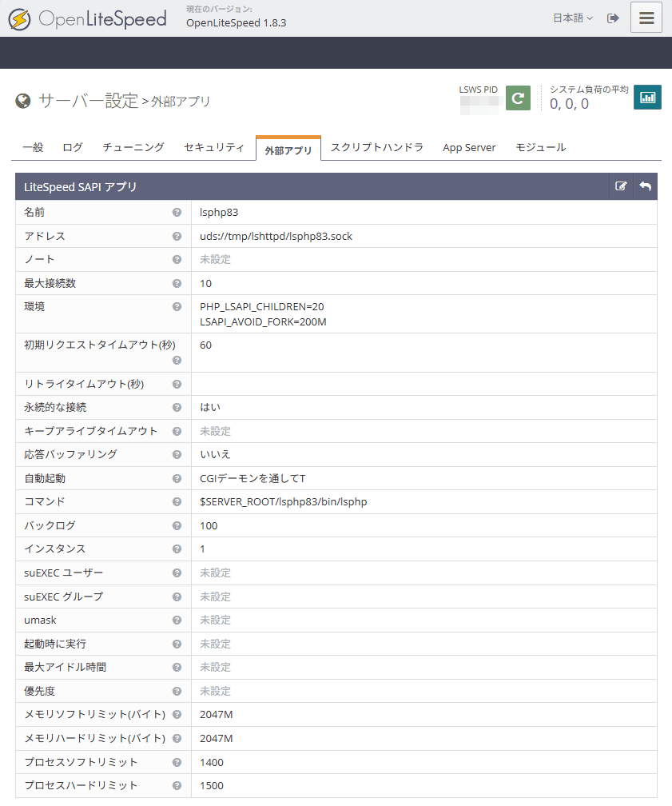Click the LiteSpeed SAPI アプリ panel title
Viewport: 672px width, 806px height.
(x=80, y=187)
